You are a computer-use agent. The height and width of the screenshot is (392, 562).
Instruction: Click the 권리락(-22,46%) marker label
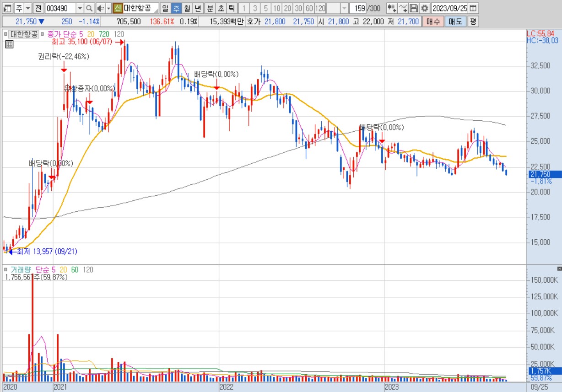pyautogui.click(x=64, y=57)
